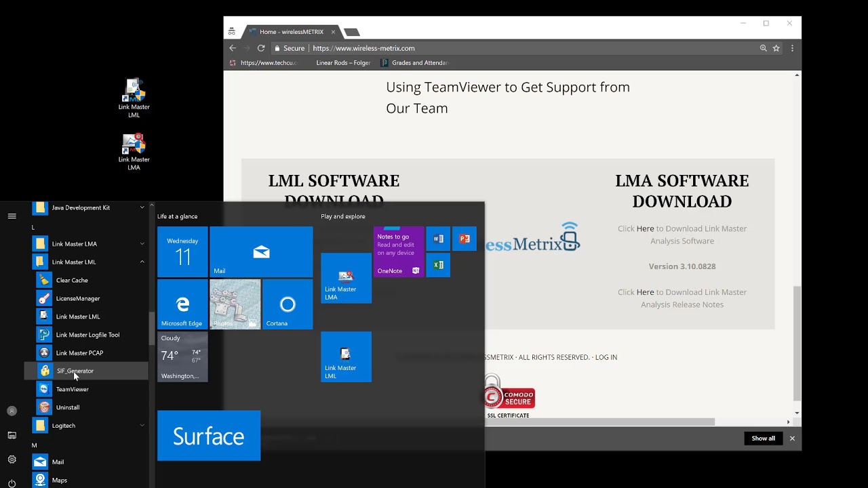This screenshot has height=488, width=868.
Task: Reload the wireless-metrix page
Action: pos(260,48)
